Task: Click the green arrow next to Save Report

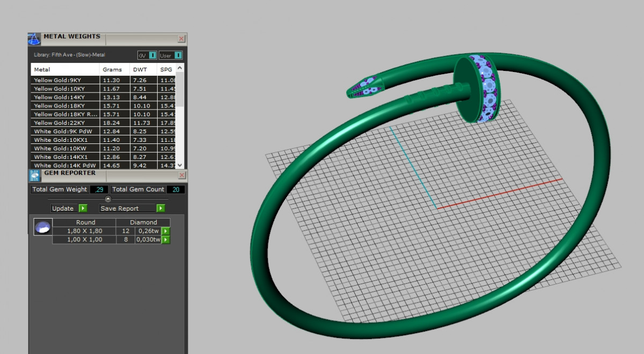Action: (x=160, y=208)
